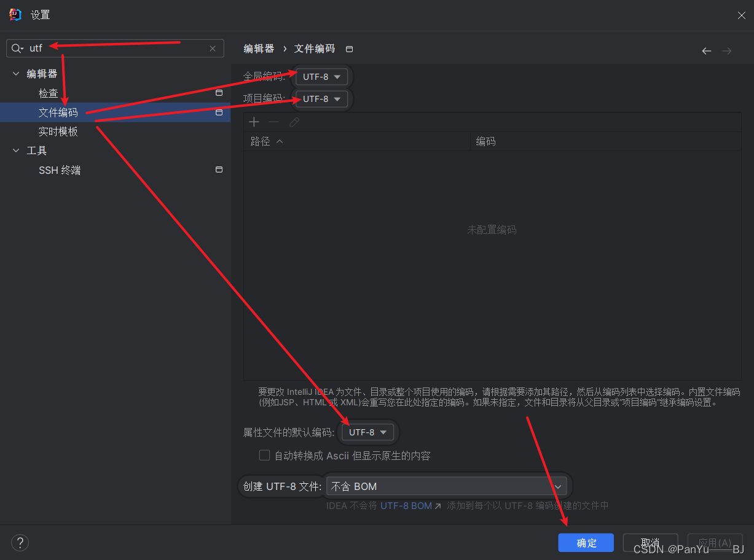Open the 创建 UTF-8 文件 BOM dropdown
754x560 pixels.
pyautogui.click(x=447, y=486)
